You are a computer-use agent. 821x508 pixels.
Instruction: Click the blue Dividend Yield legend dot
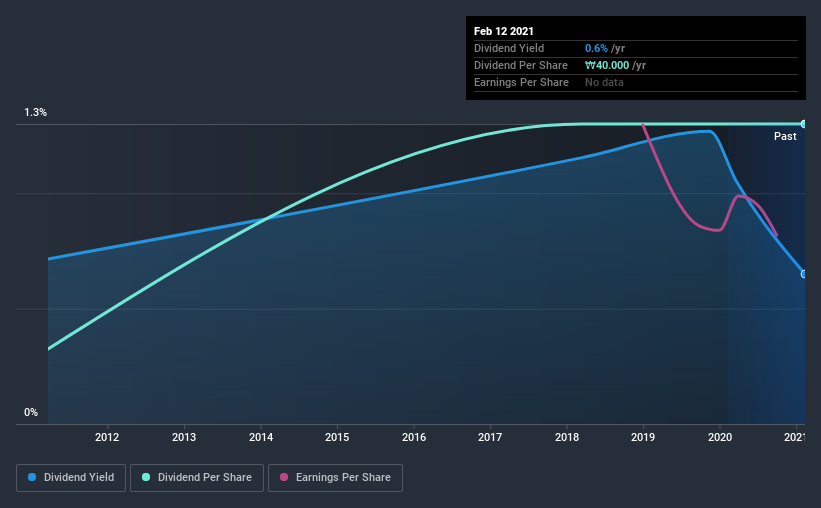tap(32, 477)
